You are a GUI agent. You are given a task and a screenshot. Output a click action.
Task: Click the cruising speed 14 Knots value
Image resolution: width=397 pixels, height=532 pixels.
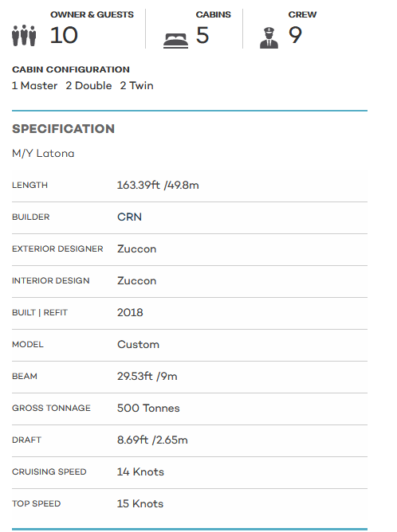click(x=140, y=471)
